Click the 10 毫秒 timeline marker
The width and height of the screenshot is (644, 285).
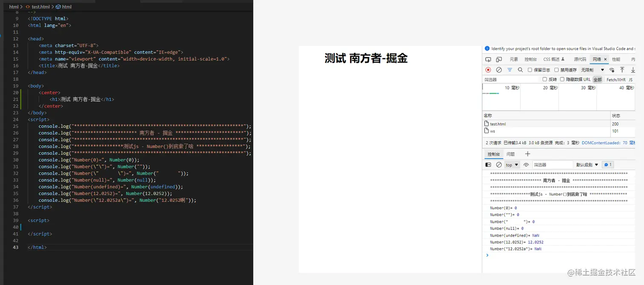(512, 88)
